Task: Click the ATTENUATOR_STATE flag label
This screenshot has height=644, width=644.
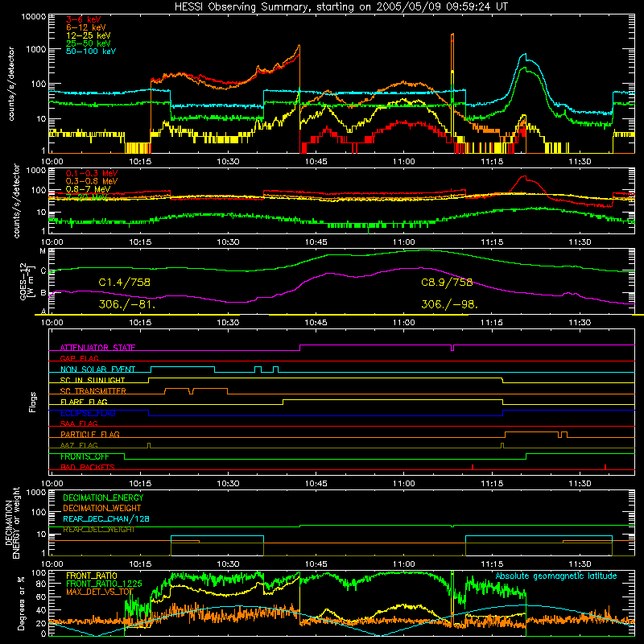Action: (97, 348)
